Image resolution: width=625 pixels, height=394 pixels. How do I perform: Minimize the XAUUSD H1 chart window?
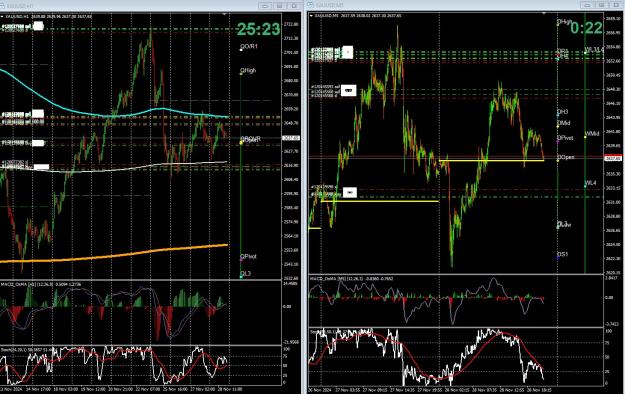265,6
